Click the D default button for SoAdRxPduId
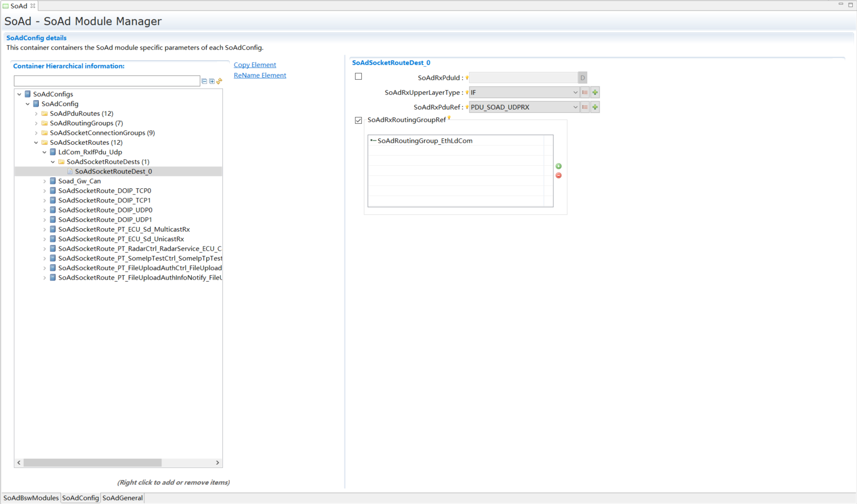Viewport: 857px width, 504px height. point(582,78)
